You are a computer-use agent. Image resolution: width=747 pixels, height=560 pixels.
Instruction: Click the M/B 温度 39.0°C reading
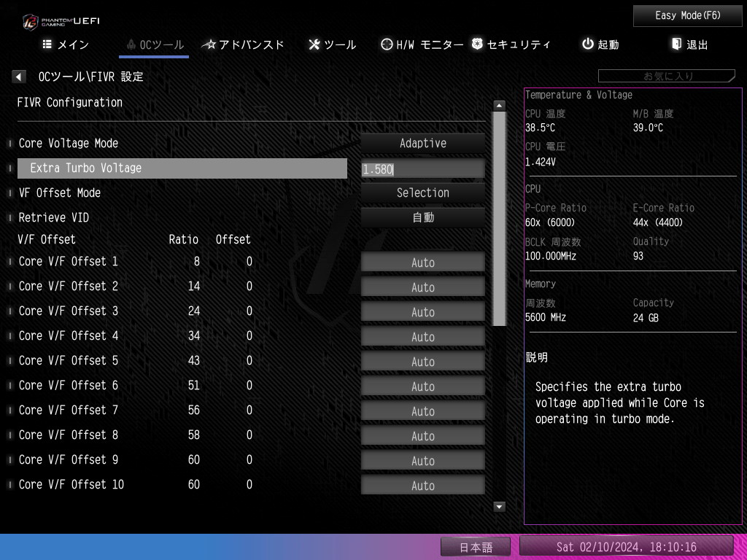tap(648, 128)
